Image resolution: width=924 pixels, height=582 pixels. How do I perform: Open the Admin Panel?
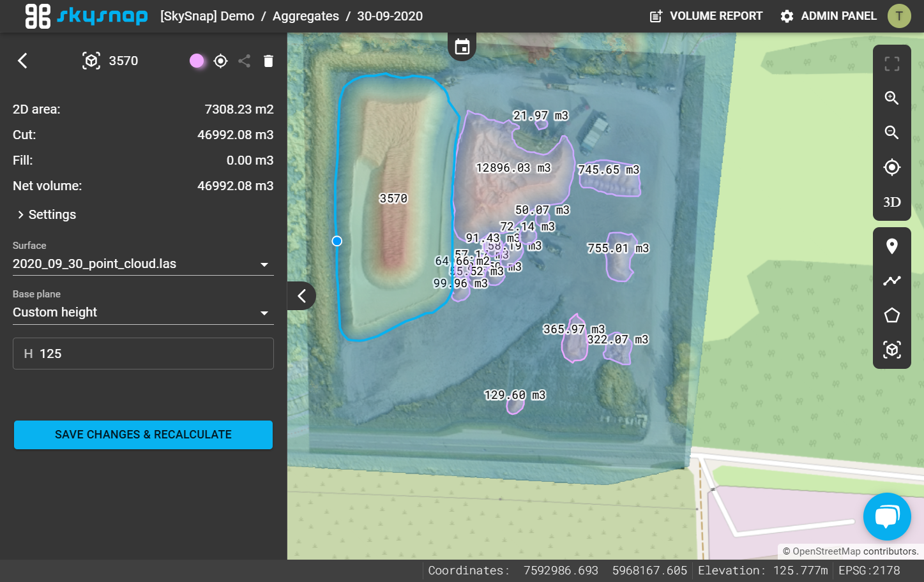(828, 16)
